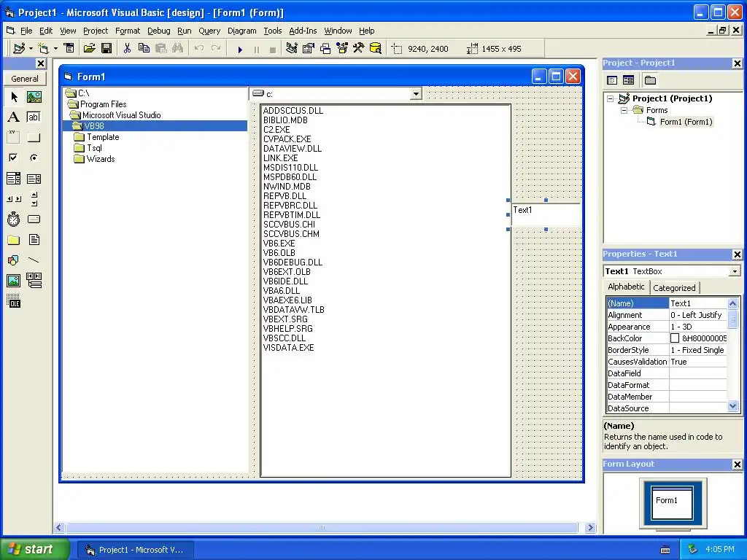Select the OptionButton control tool
This screenshot has height=560, width=747.
click(x=34, y=157)
